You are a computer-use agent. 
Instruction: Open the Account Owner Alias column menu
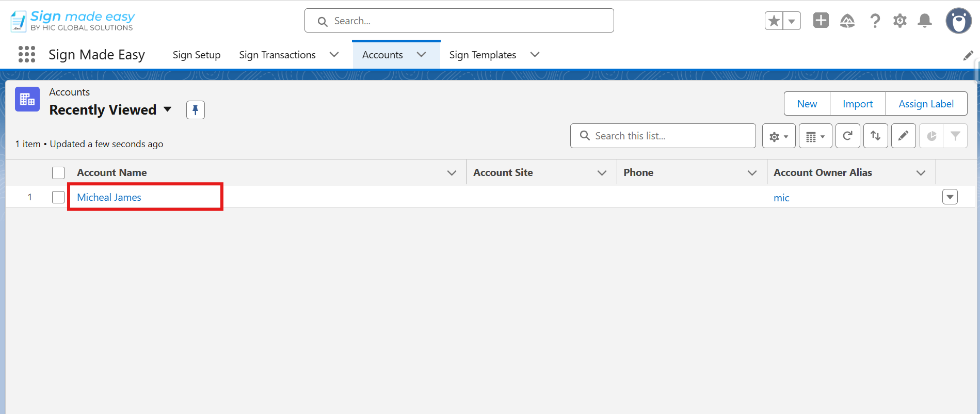921,173
